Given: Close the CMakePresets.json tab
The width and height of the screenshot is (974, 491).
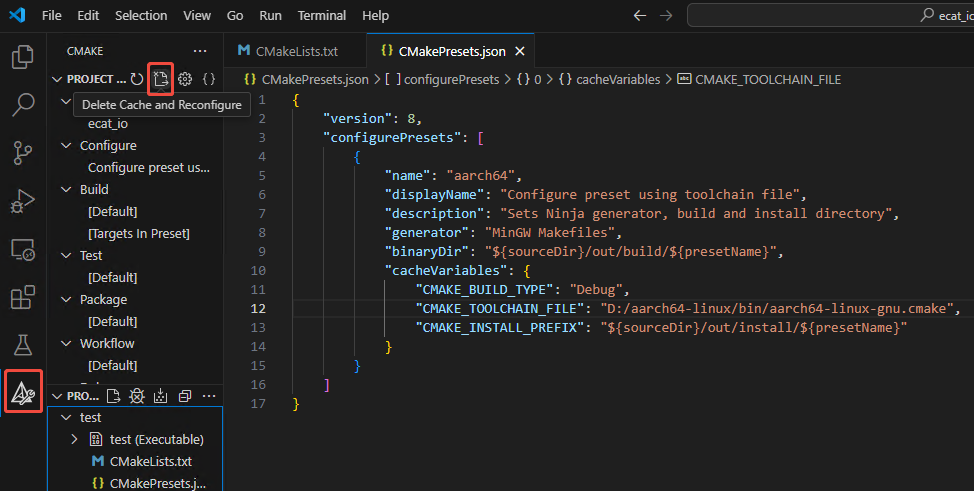Looking at the screenshot, I should [520, 52].
